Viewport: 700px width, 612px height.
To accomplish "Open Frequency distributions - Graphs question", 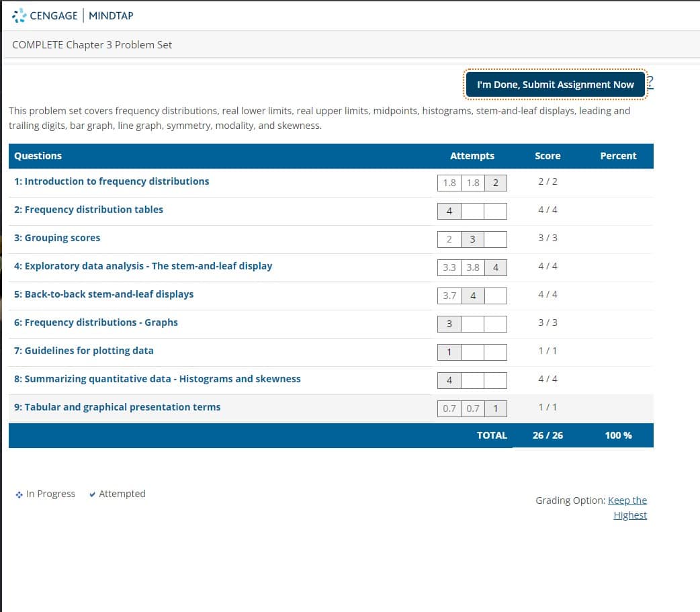I will 95,322.
